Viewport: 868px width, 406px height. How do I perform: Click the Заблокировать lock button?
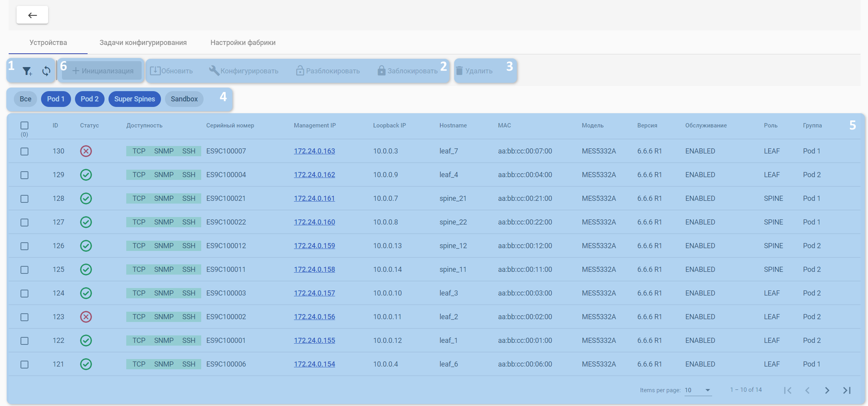click(408, 71)
